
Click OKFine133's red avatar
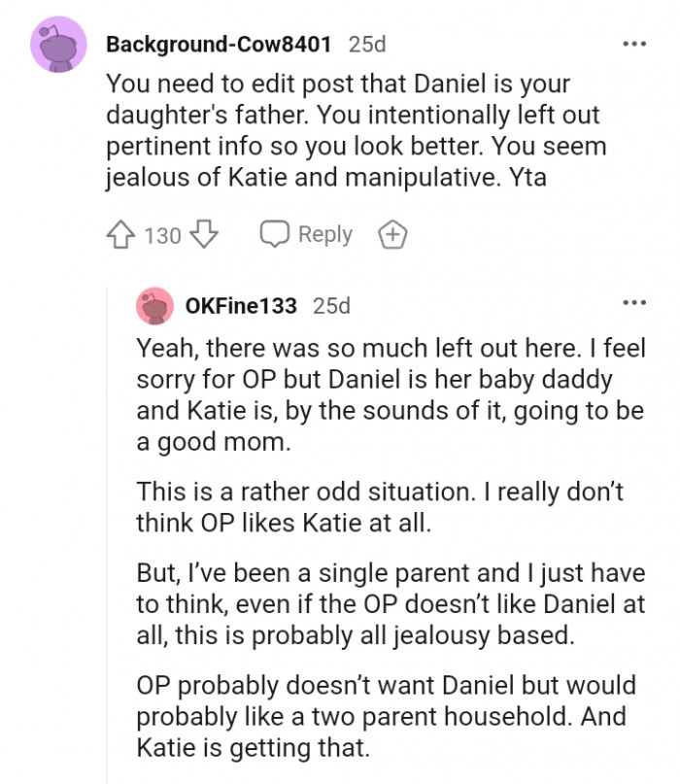click(154, 306)
